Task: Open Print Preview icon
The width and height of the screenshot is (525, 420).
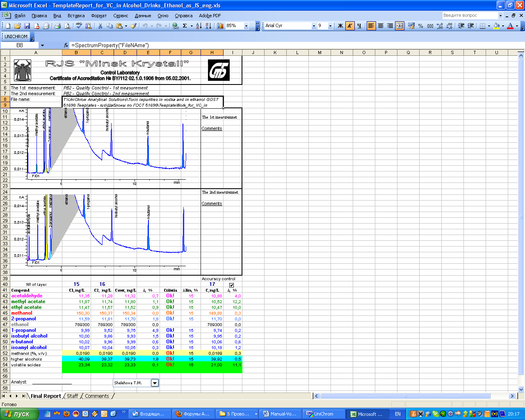Action: click(x=67, y=26)
